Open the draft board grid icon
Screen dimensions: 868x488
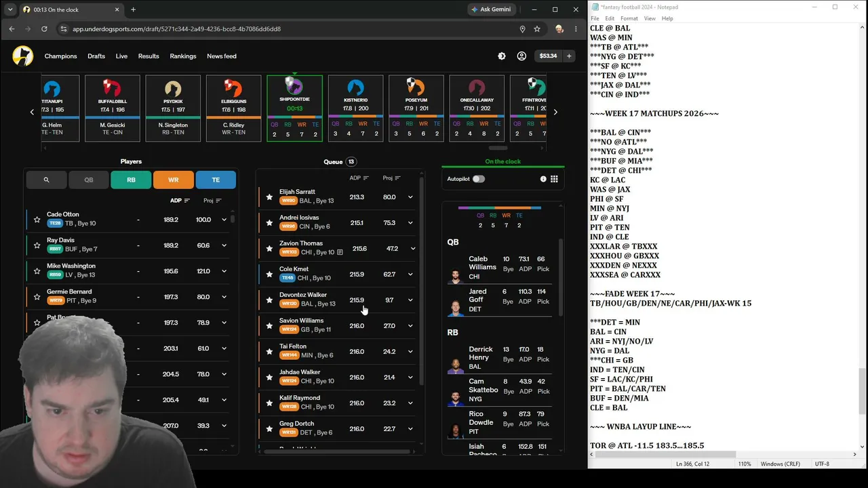(x=554, y=179)
